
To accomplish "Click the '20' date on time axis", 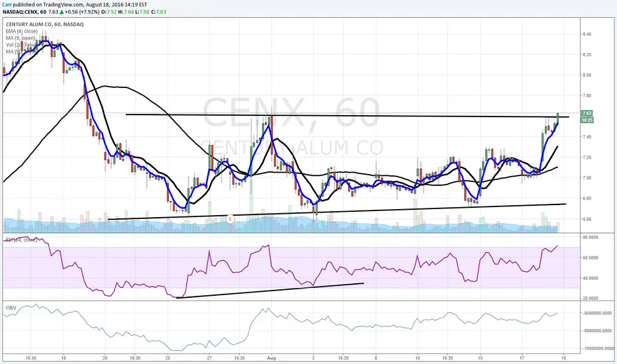I will (105, 358).
